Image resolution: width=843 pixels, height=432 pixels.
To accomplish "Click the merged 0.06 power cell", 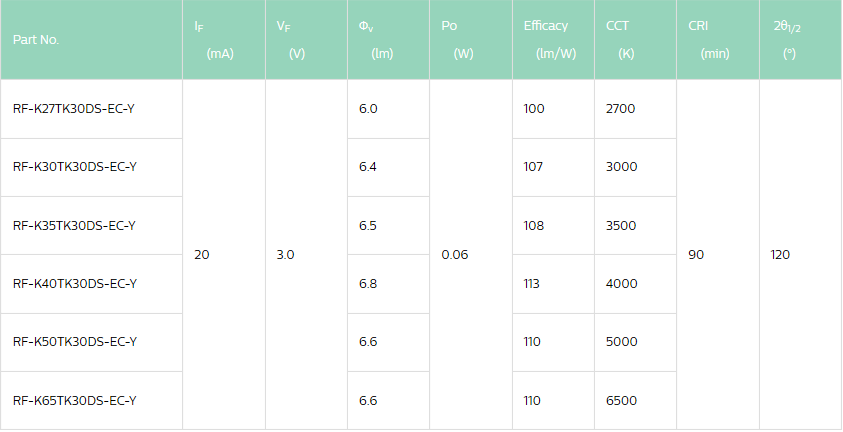I will [471, 255].
